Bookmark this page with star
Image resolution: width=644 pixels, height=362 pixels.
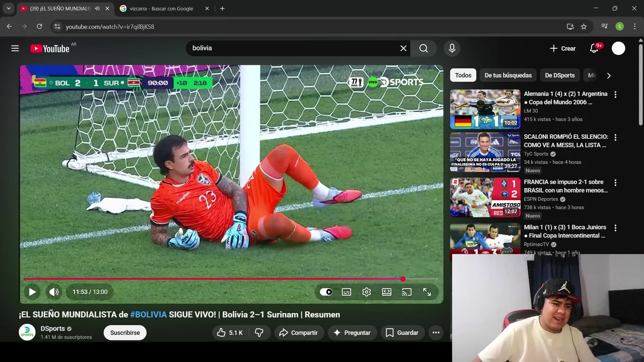pos(584,27)
